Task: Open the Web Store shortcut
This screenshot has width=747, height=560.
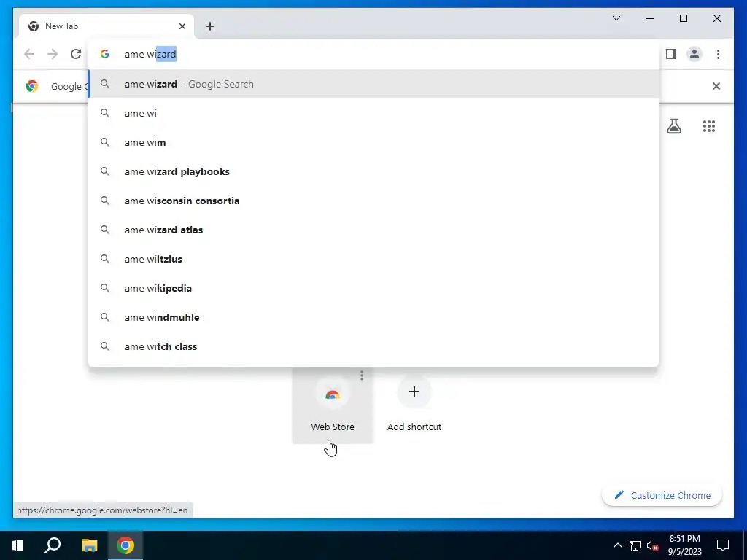Action: point(333,405)
